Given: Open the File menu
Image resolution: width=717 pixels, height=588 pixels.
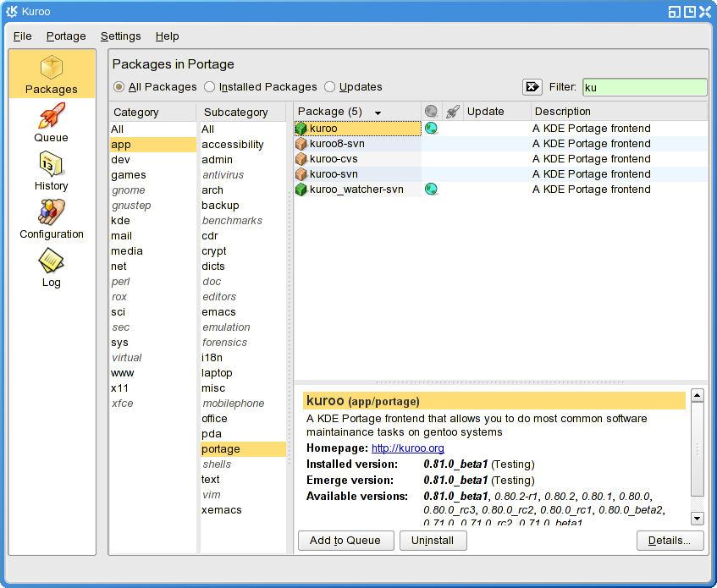Looking at the screenshot, I should click(22, 36).
